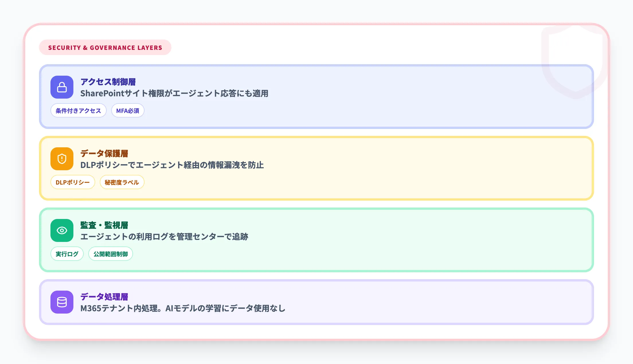
Task: Click the Security & Governance Layers badge
Action: 105,48
